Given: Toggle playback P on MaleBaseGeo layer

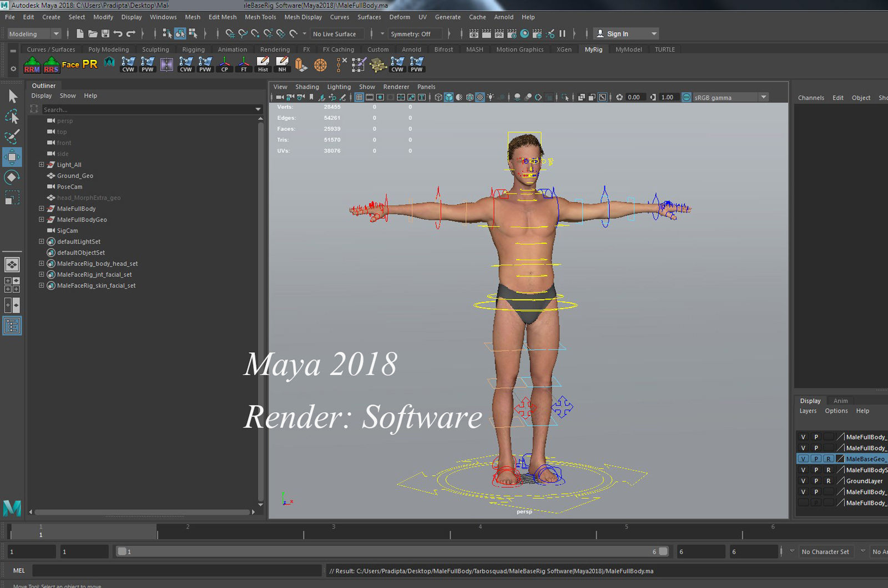Looking at the screenshot, I should [x=816, y=459].
